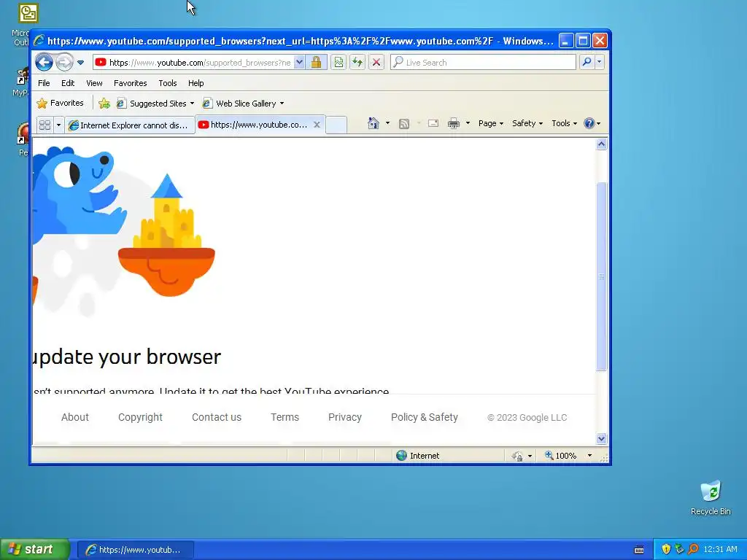
Task: Click the Protected Mode status icon
Action: 517,456
